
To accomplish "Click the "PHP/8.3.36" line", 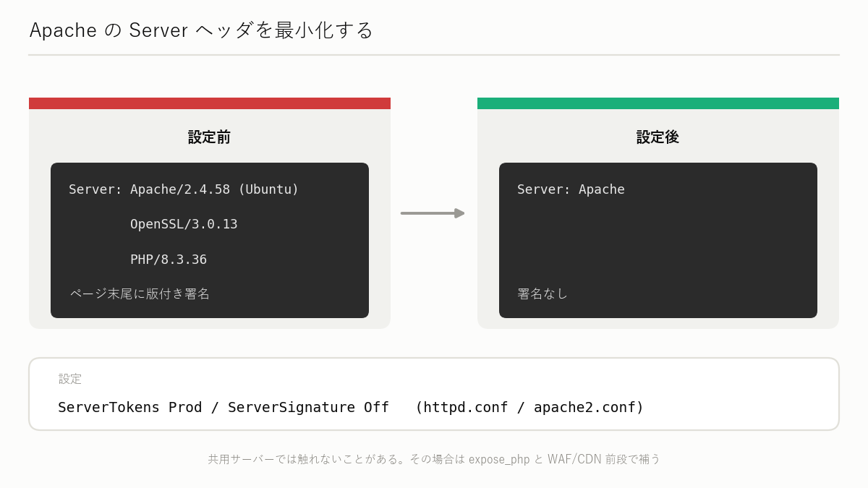I will pos(169,260).
